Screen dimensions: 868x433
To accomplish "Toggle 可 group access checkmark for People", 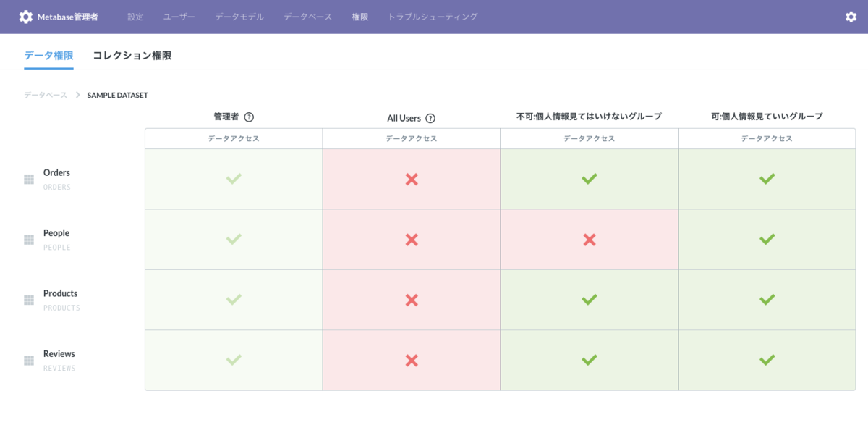I will [767, 239].
